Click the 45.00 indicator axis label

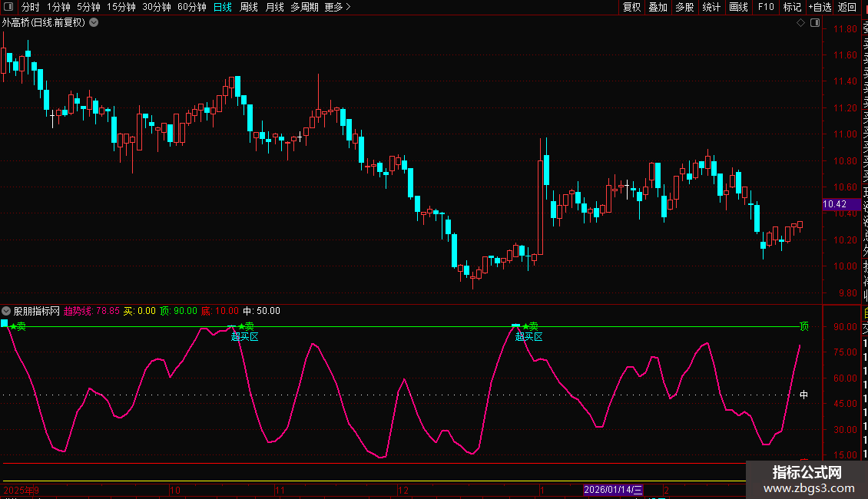[845, 403]
